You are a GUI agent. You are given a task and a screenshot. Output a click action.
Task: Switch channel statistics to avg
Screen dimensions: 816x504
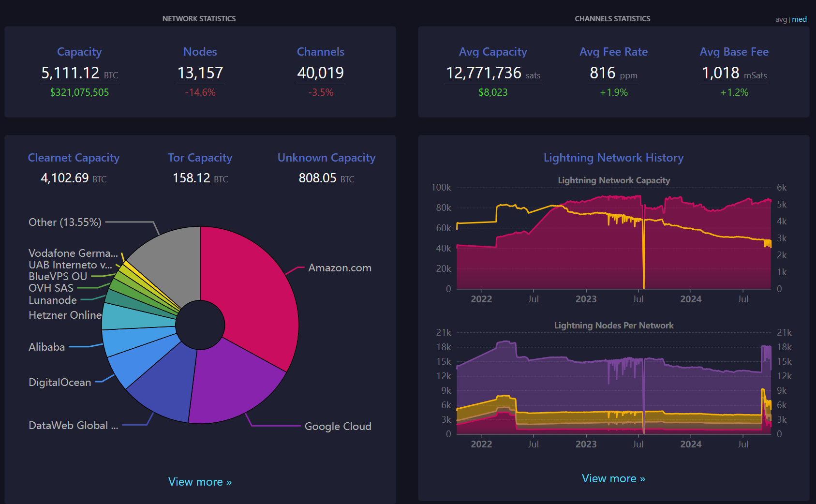780,19
